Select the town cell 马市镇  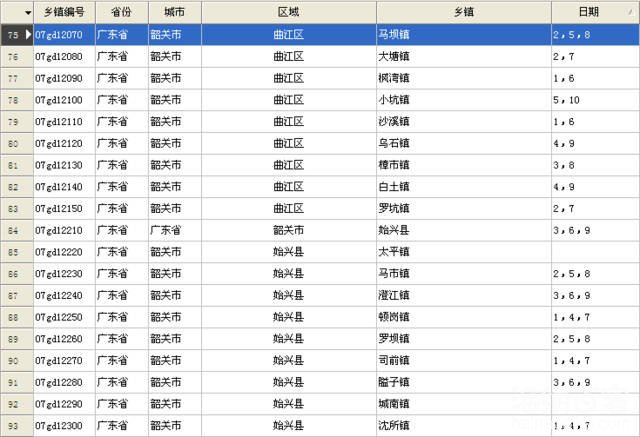[x=464, y=274]
